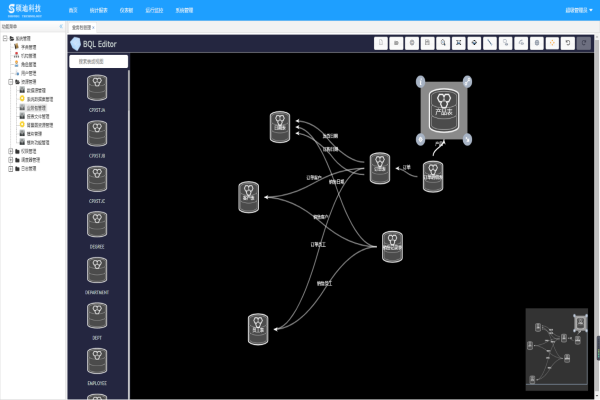Click the open folder toolbar icon

(x=396, y=43)
